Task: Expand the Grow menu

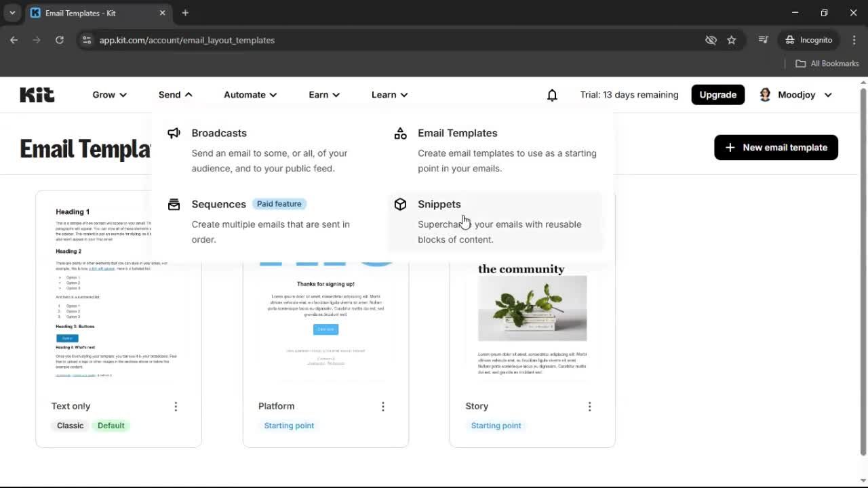Action: [108, 95]
